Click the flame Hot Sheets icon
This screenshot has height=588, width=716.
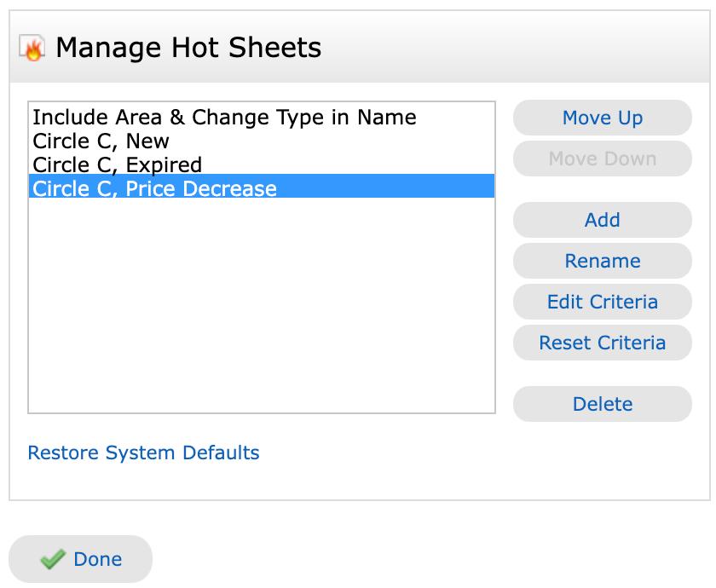(x=32, y=49)
